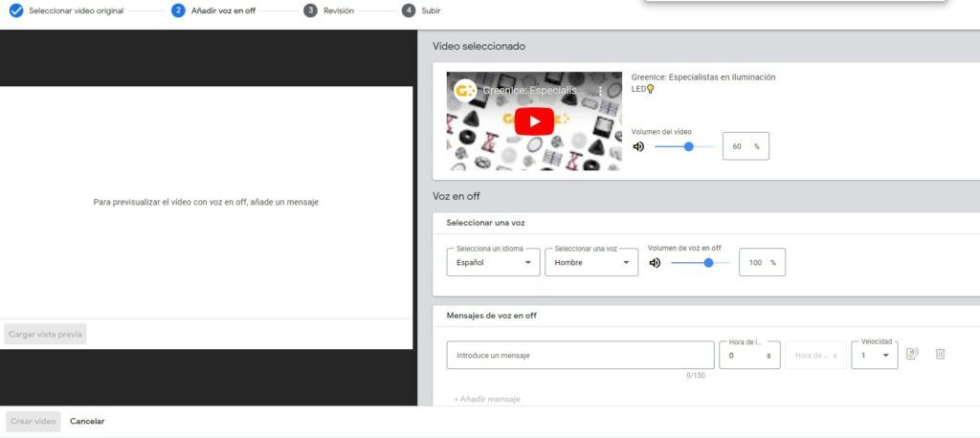Screen dimensions: 980x438
Task: Open the Español language dropdown
Action: (x=494, y=262)
